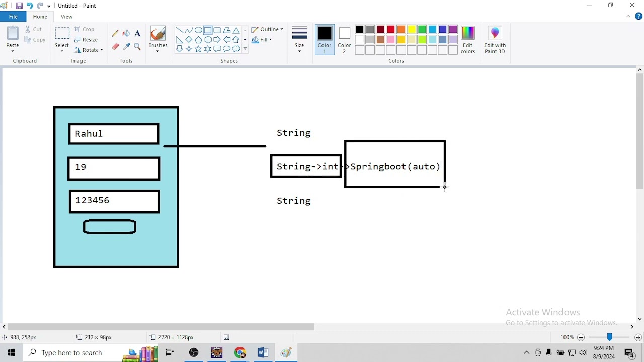Choose the Rounded rectangle shape
644x362 pixels.
click(217, 30)
